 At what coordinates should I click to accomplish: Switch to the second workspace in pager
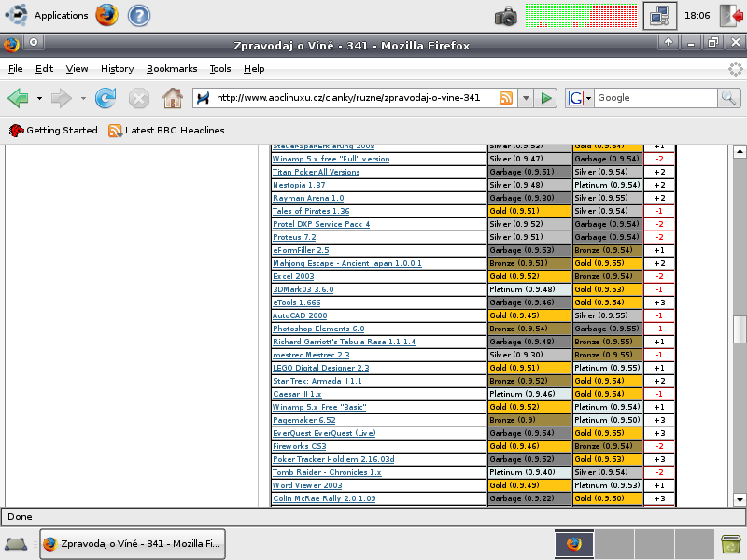tap(614, 544)
